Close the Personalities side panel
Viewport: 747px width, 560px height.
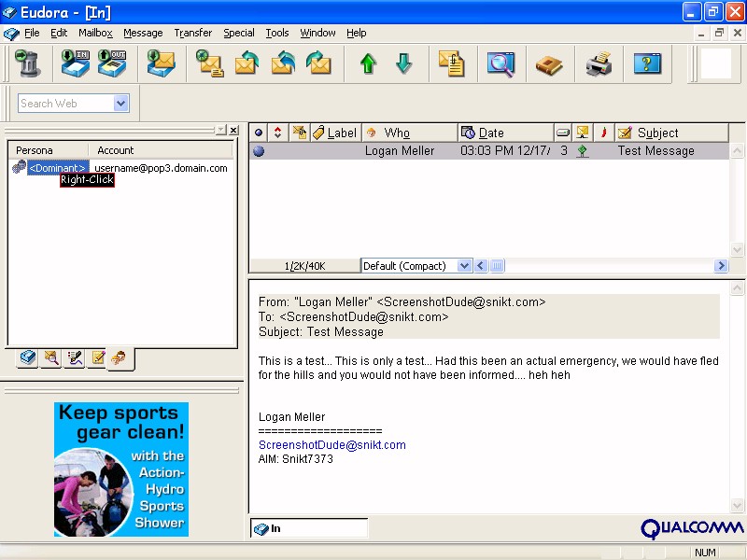coord(233,130)
